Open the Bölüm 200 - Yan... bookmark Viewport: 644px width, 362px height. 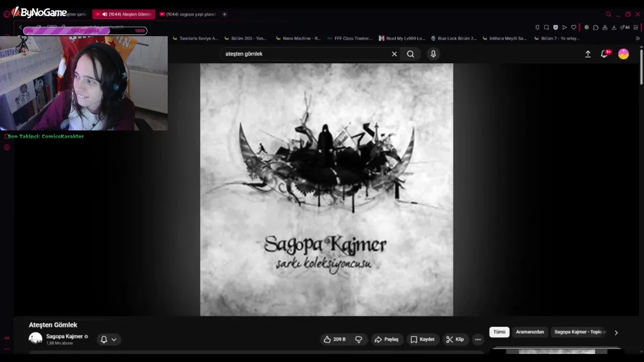coord(246,38)
